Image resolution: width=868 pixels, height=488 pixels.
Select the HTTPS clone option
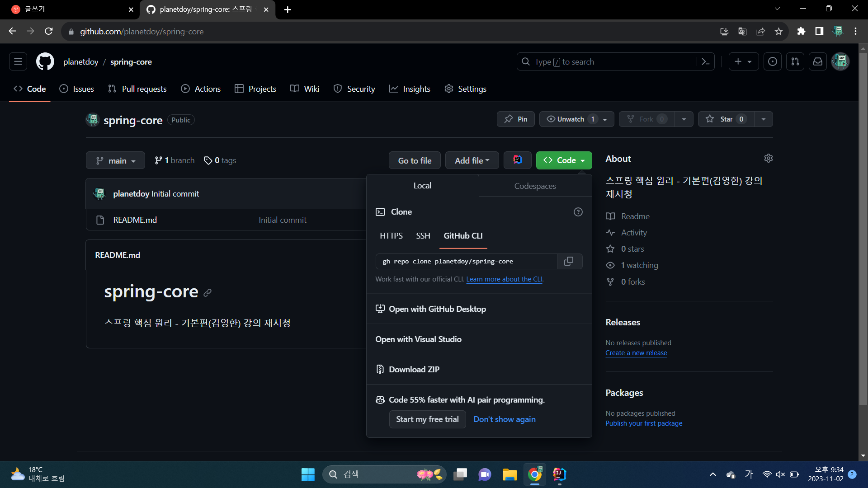click(391, 235)
